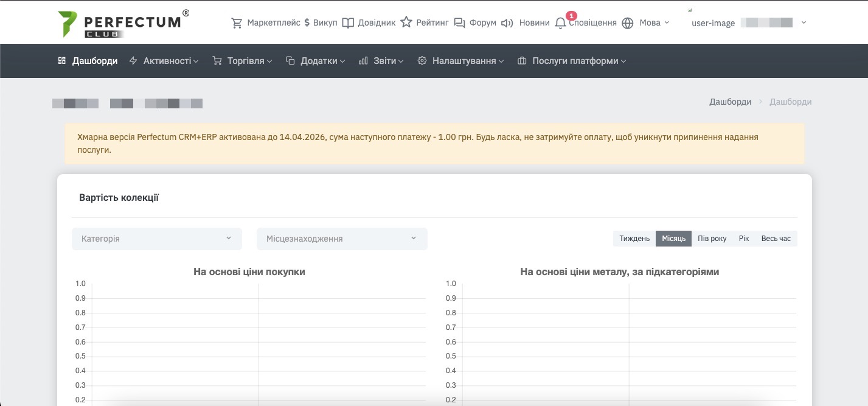This screenshot has width=868, height=406.
Task: Click the Новини megaphone icon
Action: click(x=507, y=23)
